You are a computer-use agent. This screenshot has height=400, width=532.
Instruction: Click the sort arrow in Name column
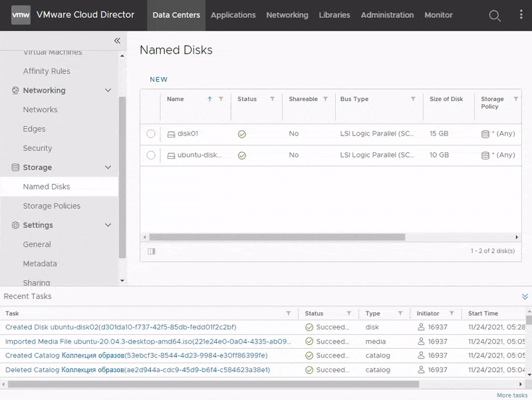pos(209,99)
